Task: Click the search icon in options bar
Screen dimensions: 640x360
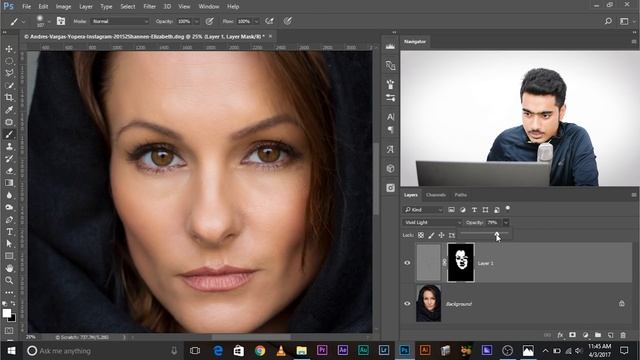Action: tap(608, 21)
